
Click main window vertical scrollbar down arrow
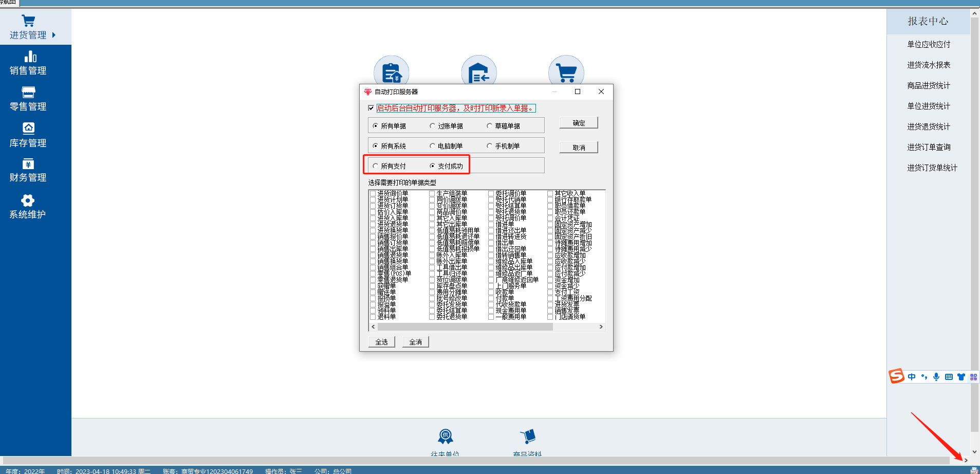coord(974,451)
